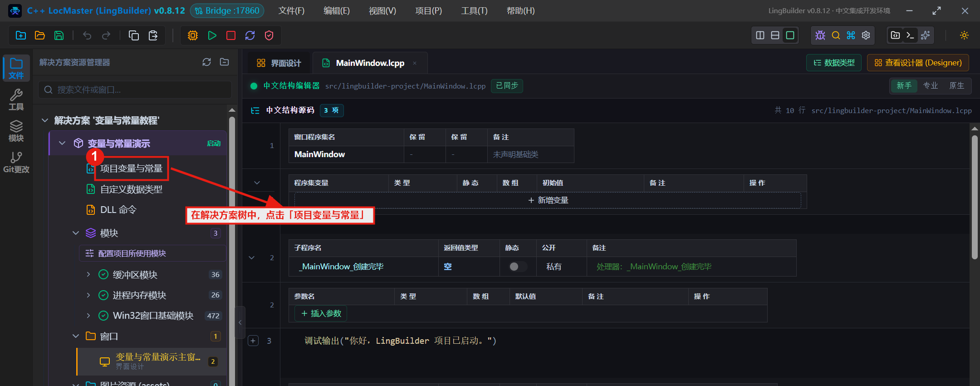Screen dimensions: 980x386
Task: Click the orange open folder toolbar icon
Action: coord(40,35)
